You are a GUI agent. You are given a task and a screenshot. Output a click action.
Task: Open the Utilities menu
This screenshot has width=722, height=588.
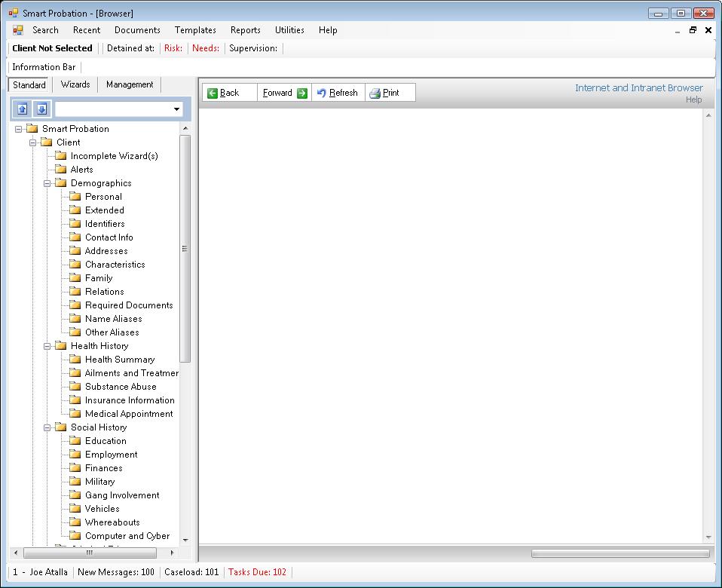click(x=289, y=30)
